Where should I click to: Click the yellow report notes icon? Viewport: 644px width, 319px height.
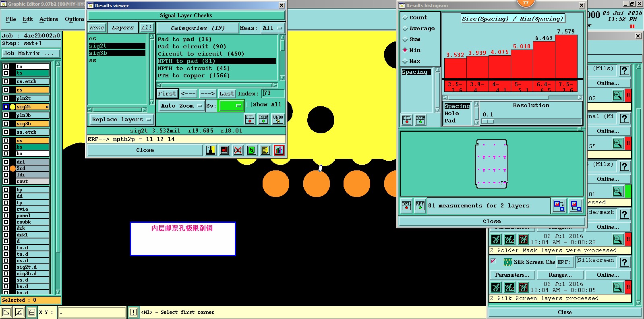[x=265, y=150]
